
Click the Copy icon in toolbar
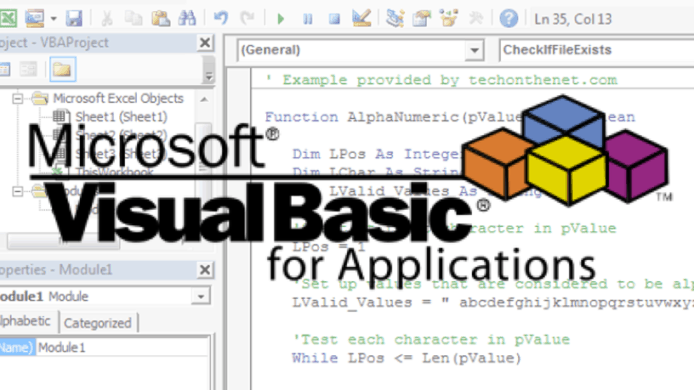[x=133, y=19]
